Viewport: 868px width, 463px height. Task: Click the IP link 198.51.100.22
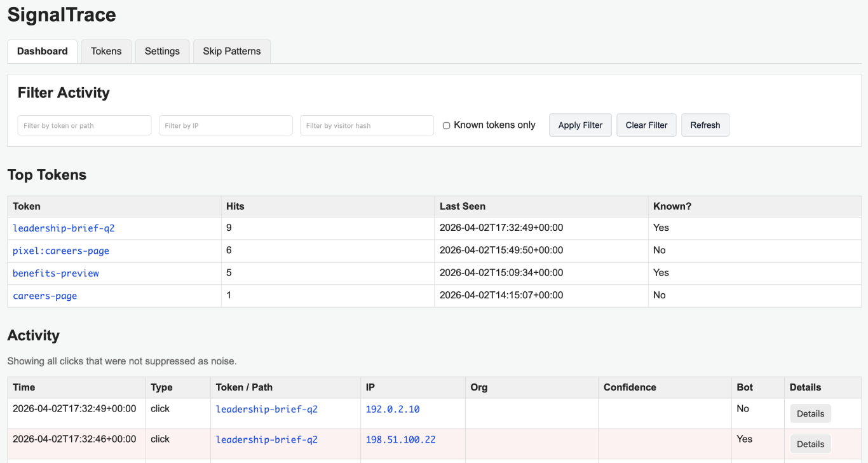coord(400,439)
